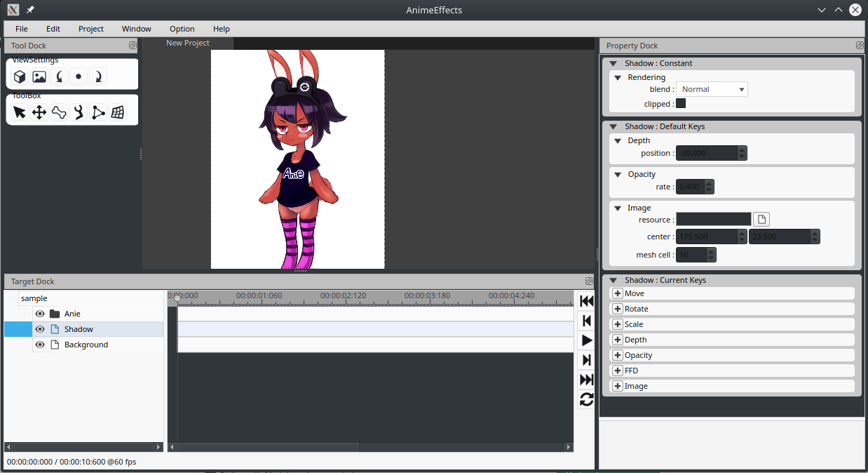Collapse the Depth group in Default Keys
The image size is (868, 473).
(x=618, y=140)
